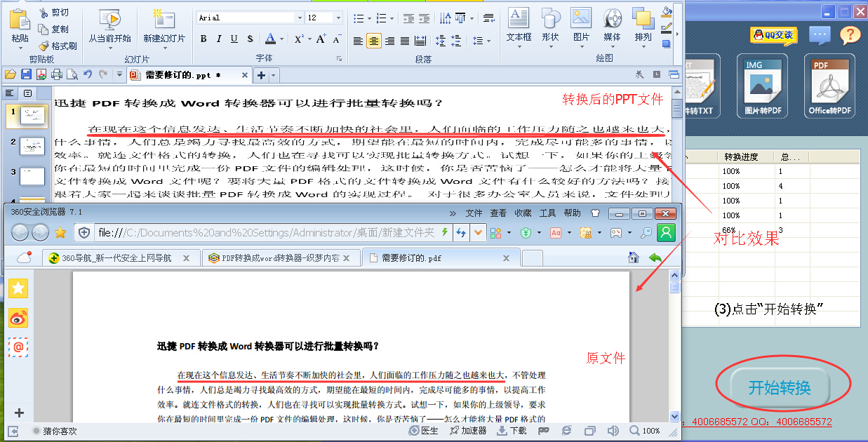Justify paragraph text
868x442 pixels.
pos(405,41)
